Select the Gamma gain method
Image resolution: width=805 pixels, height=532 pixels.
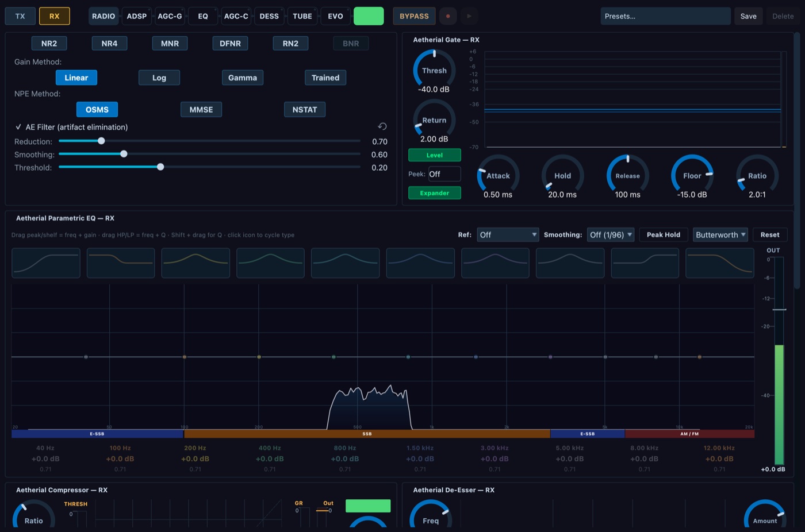click(243, 78)
